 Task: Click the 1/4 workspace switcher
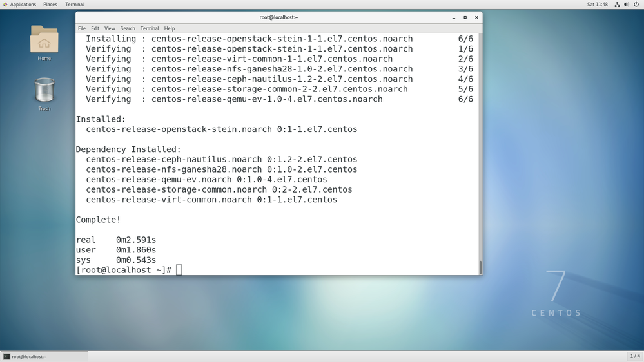coord(635,356)
